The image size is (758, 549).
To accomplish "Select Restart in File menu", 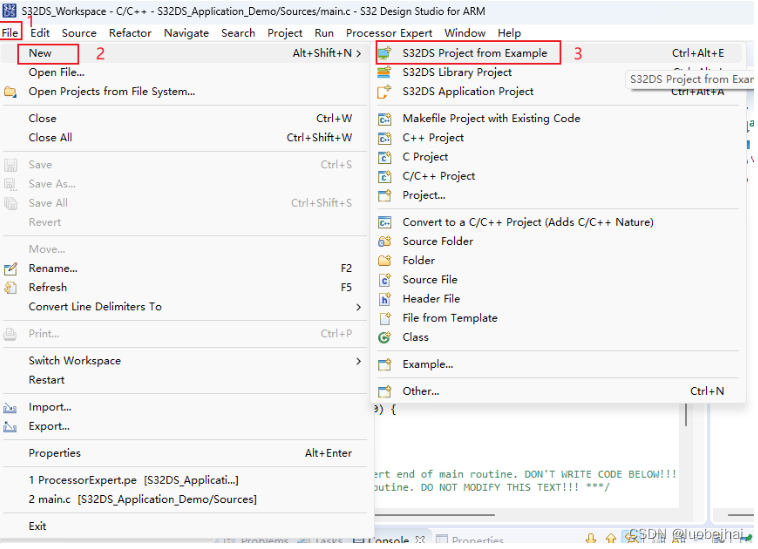I will [184, 381].
